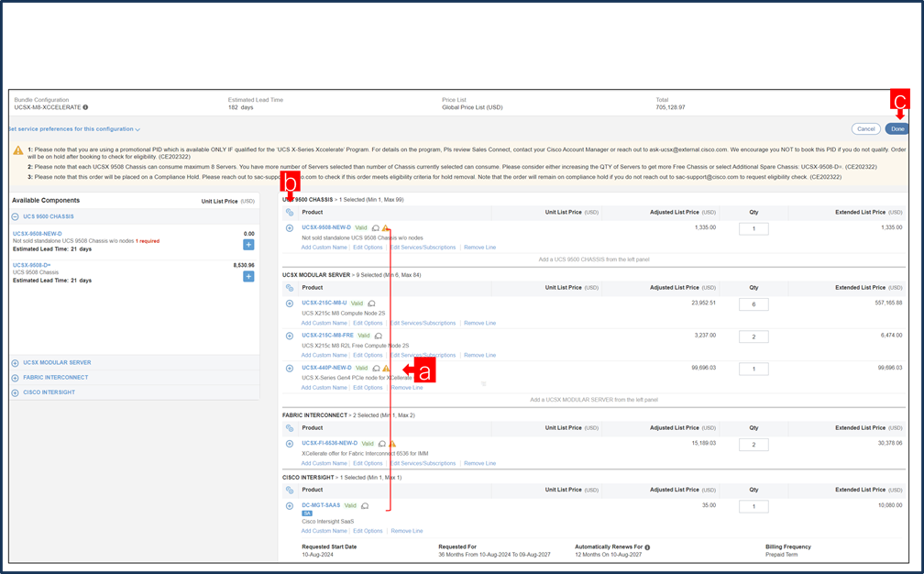924x574 pixels.
Task: Expand FABRIC INTERCONNECT in left panel
Action: point(16,378)
